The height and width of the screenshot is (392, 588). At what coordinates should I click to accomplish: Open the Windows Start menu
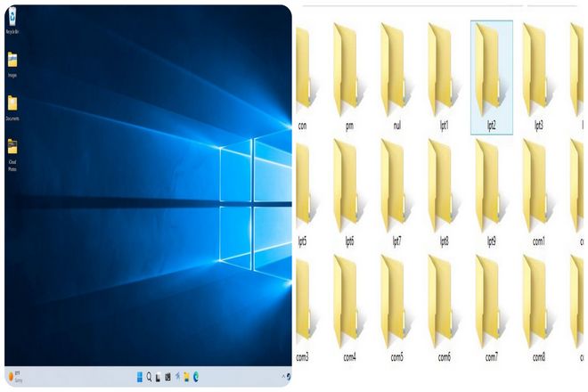tap(140, 377)
